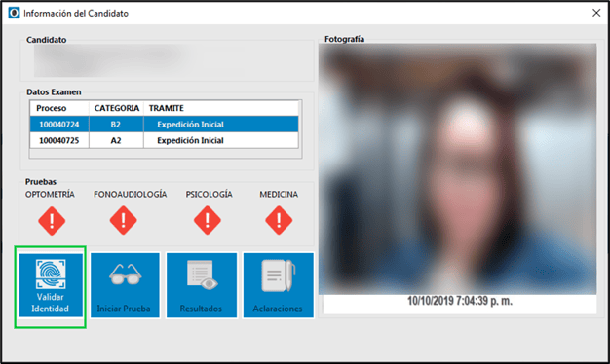This screenshot has height=364, width=610.
Task: Select the B2 category cell
Action: tap(116, 125)
